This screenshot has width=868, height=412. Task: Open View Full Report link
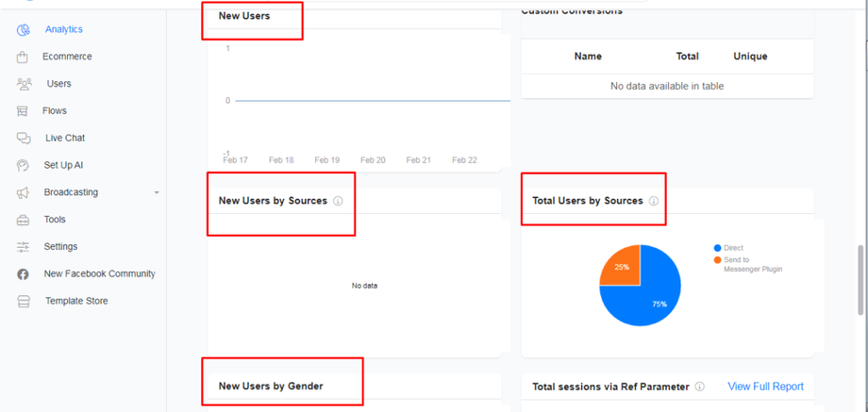point(765,387)
